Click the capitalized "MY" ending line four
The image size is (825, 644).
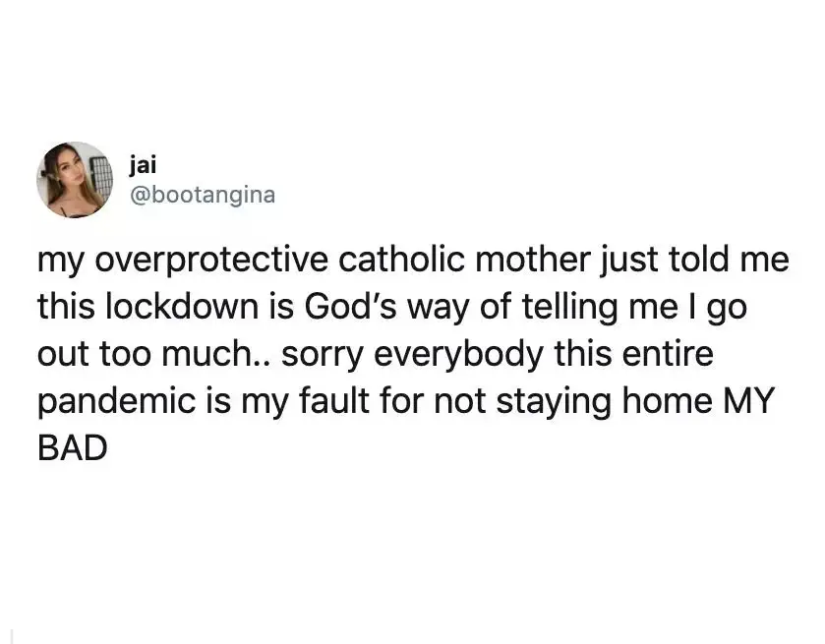749,400
